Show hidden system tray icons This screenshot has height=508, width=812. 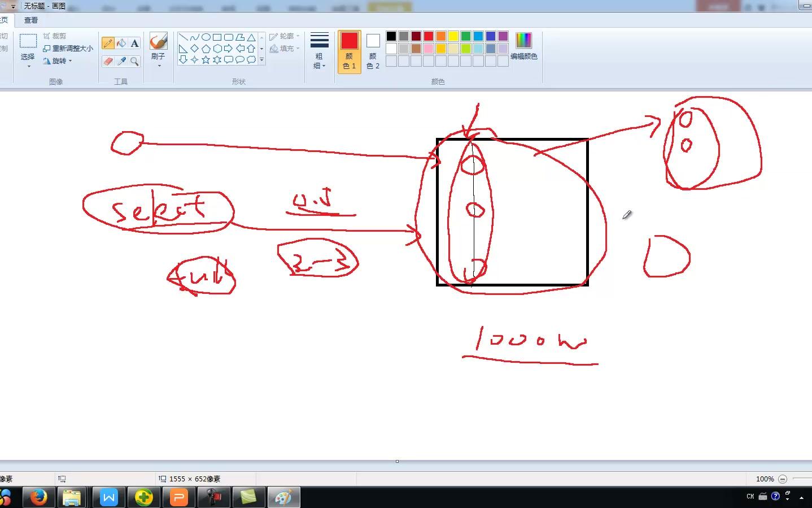[x=801, y=497]
